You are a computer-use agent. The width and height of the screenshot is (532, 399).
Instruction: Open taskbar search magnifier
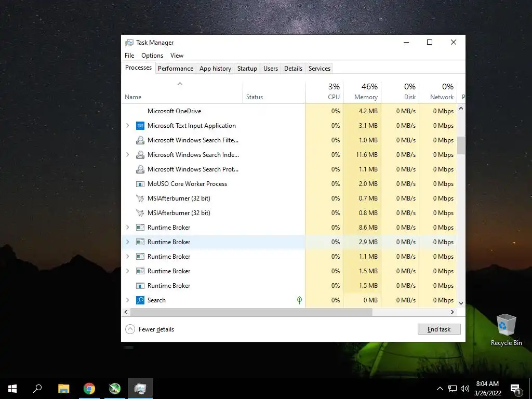tap(37, 389)
